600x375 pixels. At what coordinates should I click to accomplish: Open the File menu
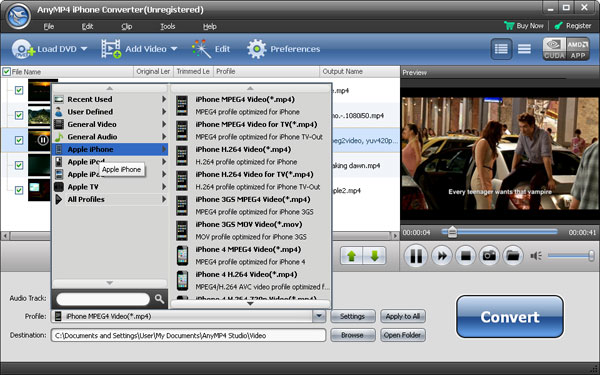click(x=49, y=26)
